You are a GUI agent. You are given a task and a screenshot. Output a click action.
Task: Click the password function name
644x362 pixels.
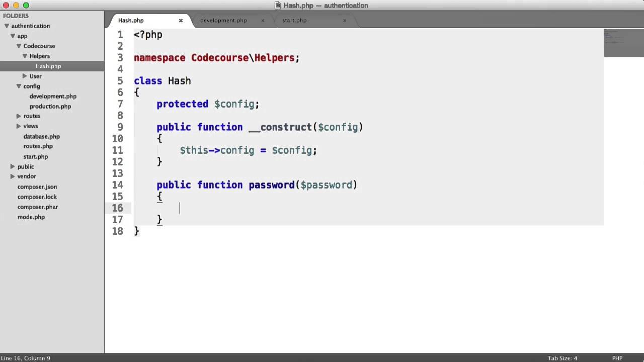(272, 185)
